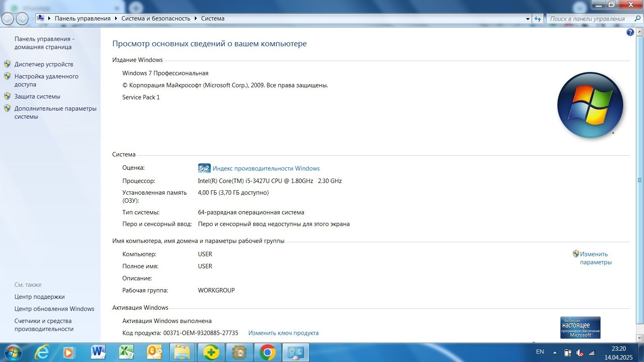Click the vertical scrollbar thumb
The image size is (644, 362).
click(640, 180)
